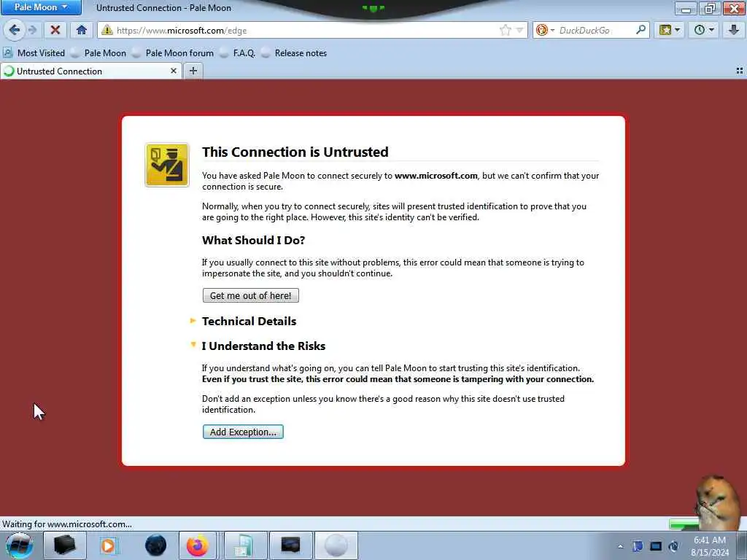The width and height of the screenshot is (747, 560).
Task: Open the Release notes bookmark
Action: (x=294, y=52)
